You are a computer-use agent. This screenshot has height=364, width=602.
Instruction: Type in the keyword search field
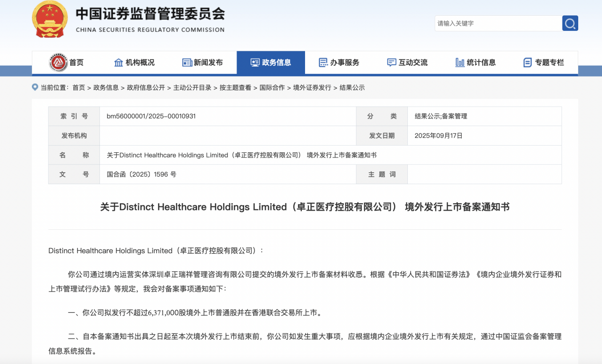[x=497, y=23]
